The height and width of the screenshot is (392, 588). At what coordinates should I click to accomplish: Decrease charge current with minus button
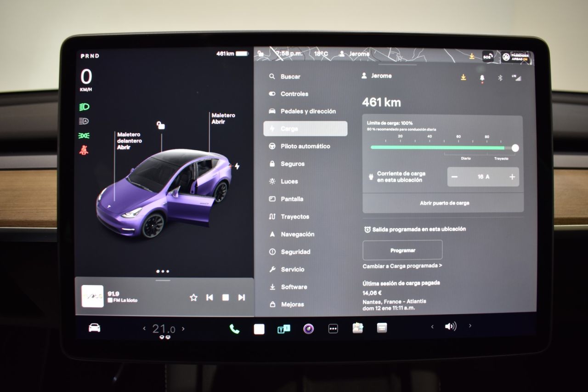454,177
